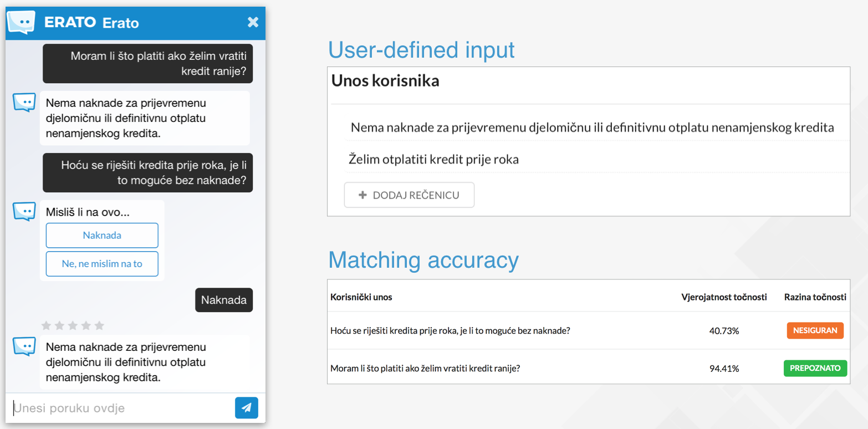The width and height of the screenshot is (868, 429).
Task: Click bot avatar beside "Misliš li na ovo..."
Action: click(x=24, y=211)
